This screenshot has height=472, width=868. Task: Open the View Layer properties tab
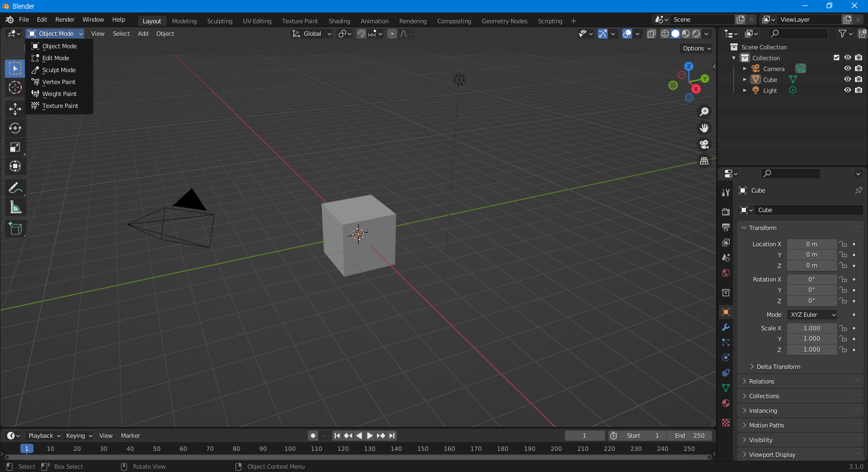point(726,242)
